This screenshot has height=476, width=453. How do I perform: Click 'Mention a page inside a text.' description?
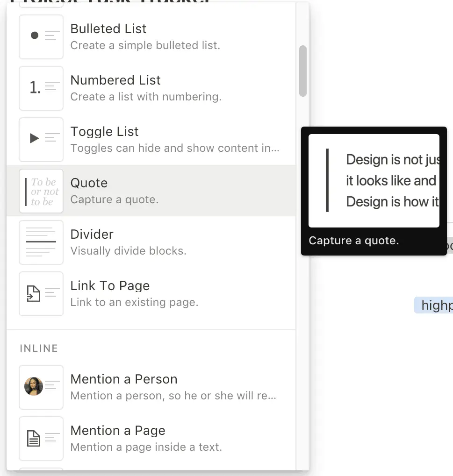[146, 447]
